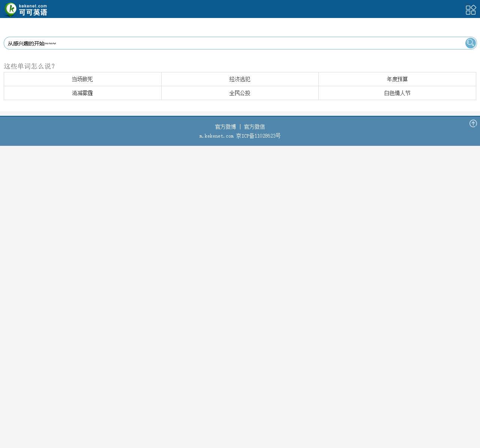Screen dimensions: 480x448
Task: Click the back-to-top arrow icon
Action: coord(473,123)
